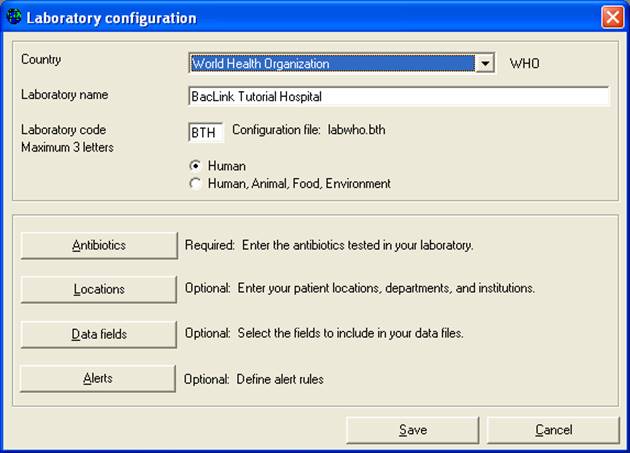Click the BTH laboratory code field
This screenshot has width=630, height=453.
[205, 132]
